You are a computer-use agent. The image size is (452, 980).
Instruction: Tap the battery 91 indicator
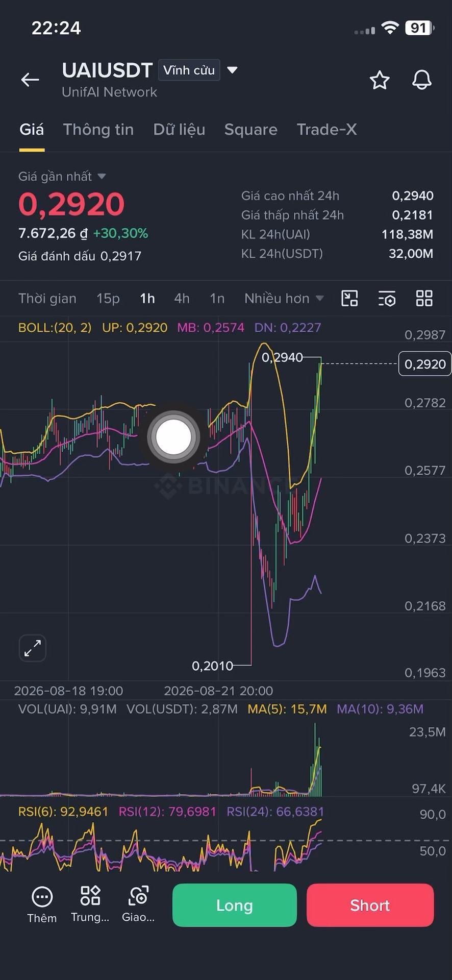point(420,28)
